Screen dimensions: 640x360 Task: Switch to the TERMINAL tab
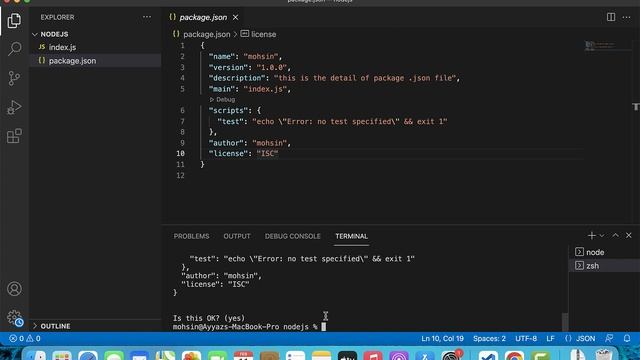(x=351, y=236)
